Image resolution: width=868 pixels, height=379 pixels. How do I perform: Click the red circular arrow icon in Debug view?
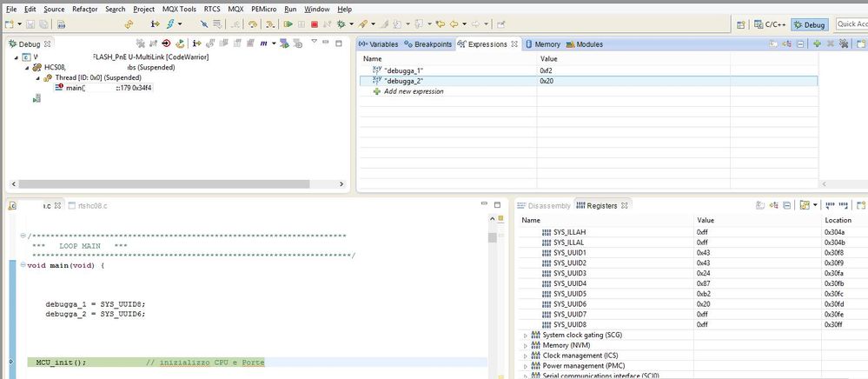click(x=166, y=43)
